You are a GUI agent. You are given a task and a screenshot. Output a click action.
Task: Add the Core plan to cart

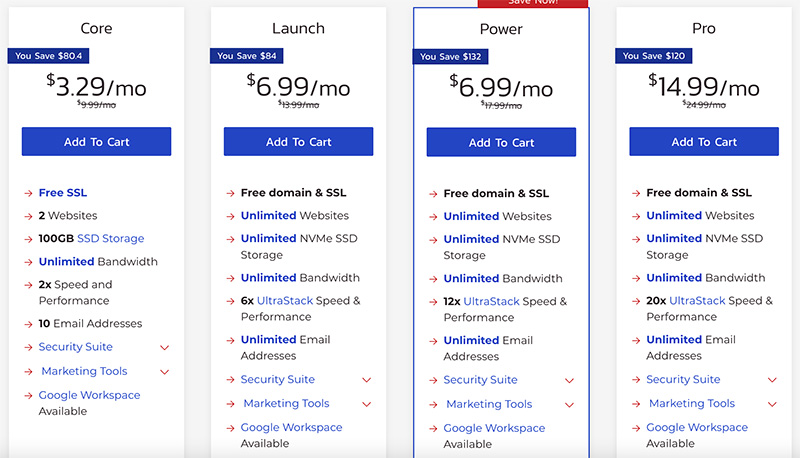click(96, 142)
